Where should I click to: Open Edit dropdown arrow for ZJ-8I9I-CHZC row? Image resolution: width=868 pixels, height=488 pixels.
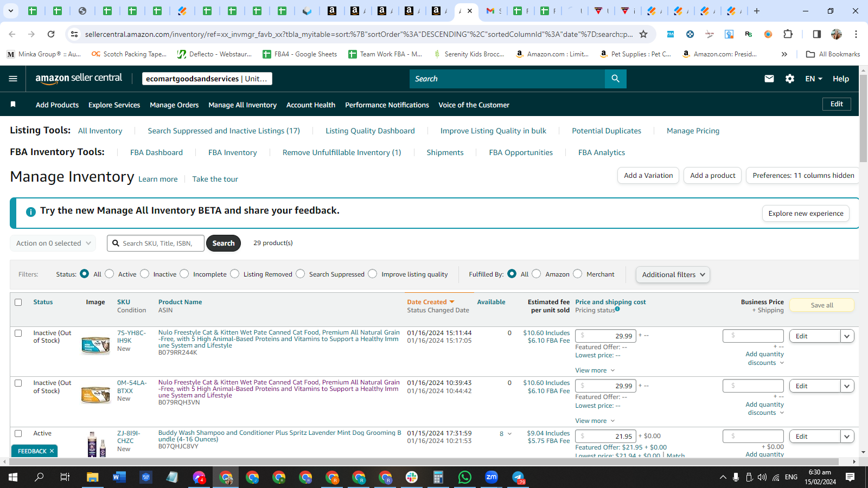[x=847, y=436]
